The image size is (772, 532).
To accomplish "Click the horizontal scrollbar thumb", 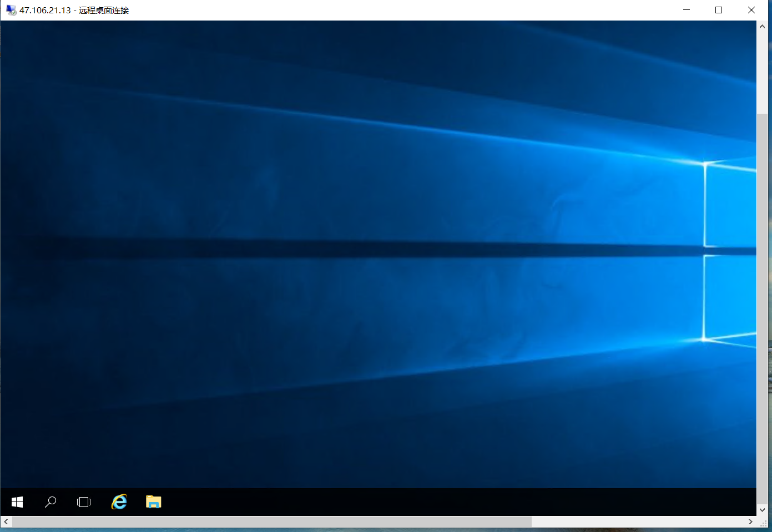I will pyautogui.click(x=272, y=522).
